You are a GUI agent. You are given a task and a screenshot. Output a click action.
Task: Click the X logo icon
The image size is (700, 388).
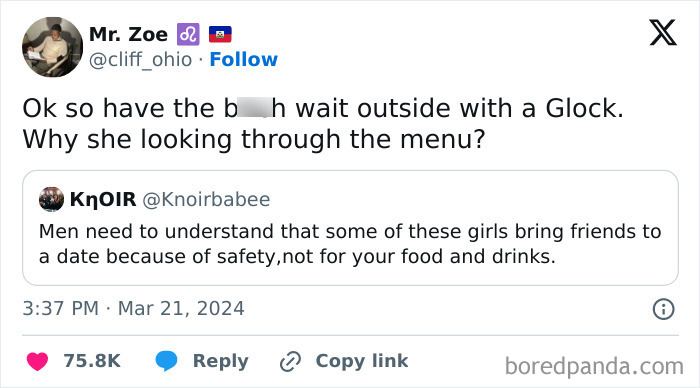(x=663, y=33)
